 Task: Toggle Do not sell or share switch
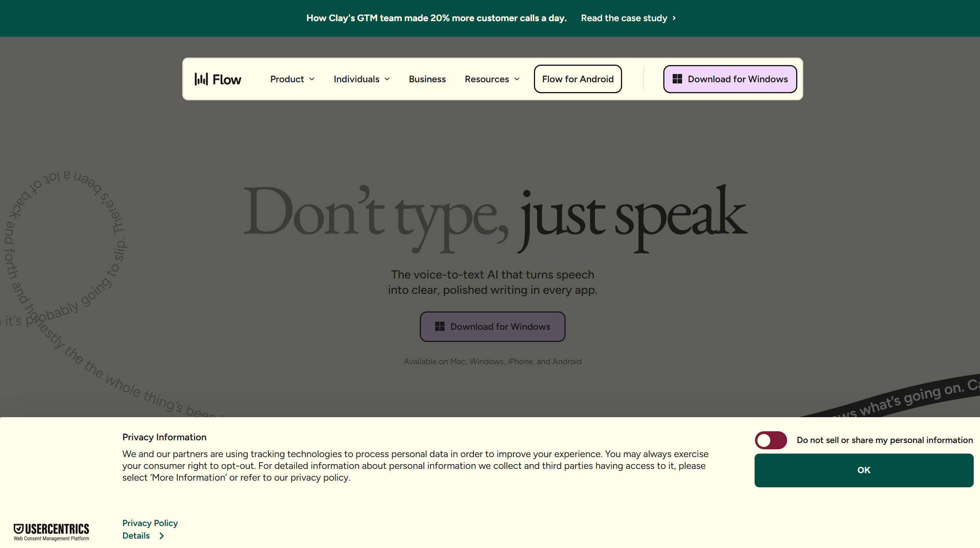[771, 440]
